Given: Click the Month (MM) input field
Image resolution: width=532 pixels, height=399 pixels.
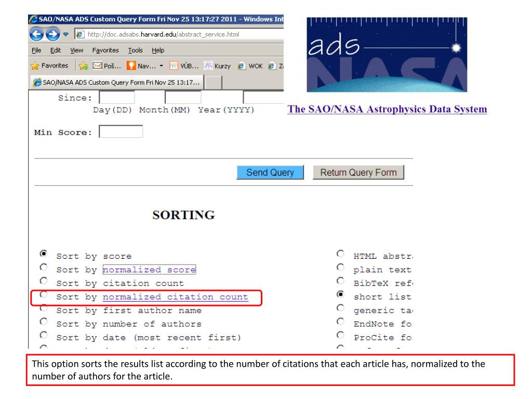Looking at the screenshot, I should click(183, 97).
